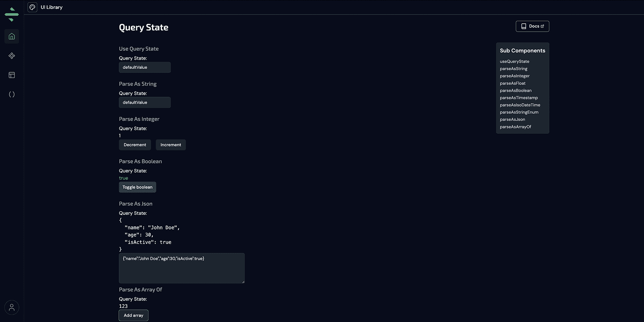Open the Home icon in sidebar
The height and width of the screenshot is (322, 644).
click(x=12, y=37)
